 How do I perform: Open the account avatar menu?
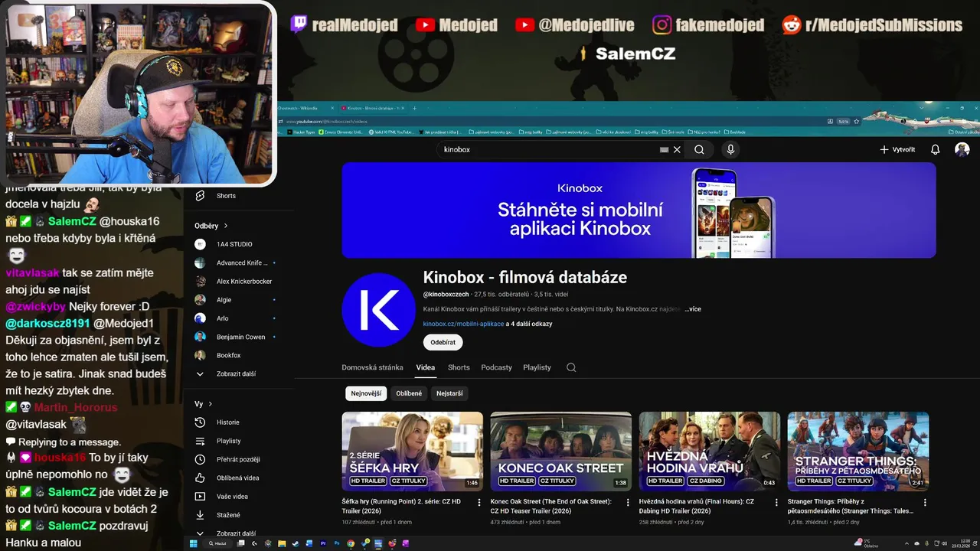click(962, 150)
